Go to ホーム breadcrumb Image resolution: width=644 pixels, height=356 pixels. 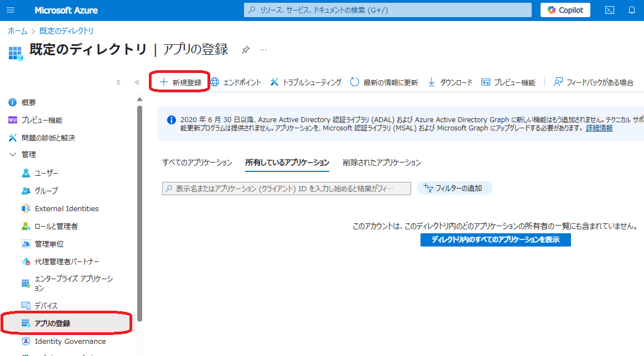pos(17,31)
